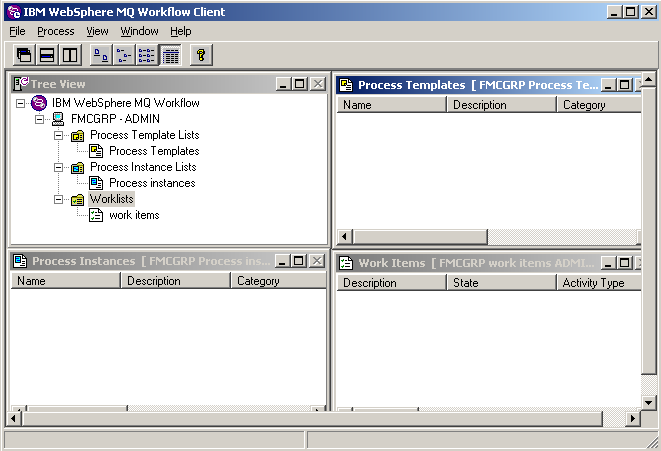Open the File menu
This screenshot has width=661, height=451.
point(17,31)
